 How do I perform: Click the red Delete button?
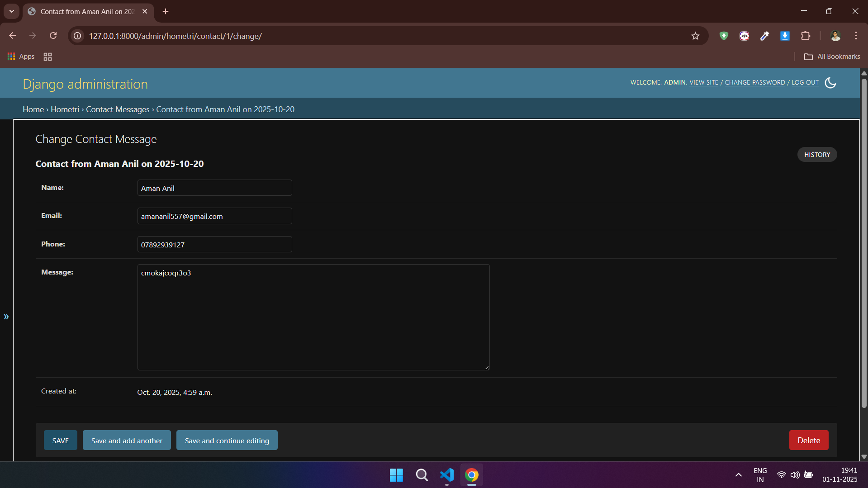[x=809, y=441]
